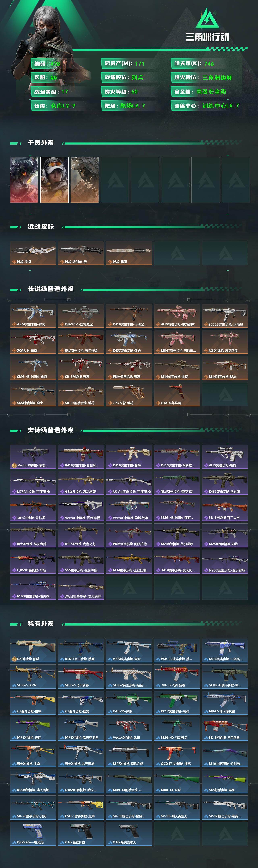Pick the QSZ92G-一帆风顺 pistol skin

pos(33,833)
